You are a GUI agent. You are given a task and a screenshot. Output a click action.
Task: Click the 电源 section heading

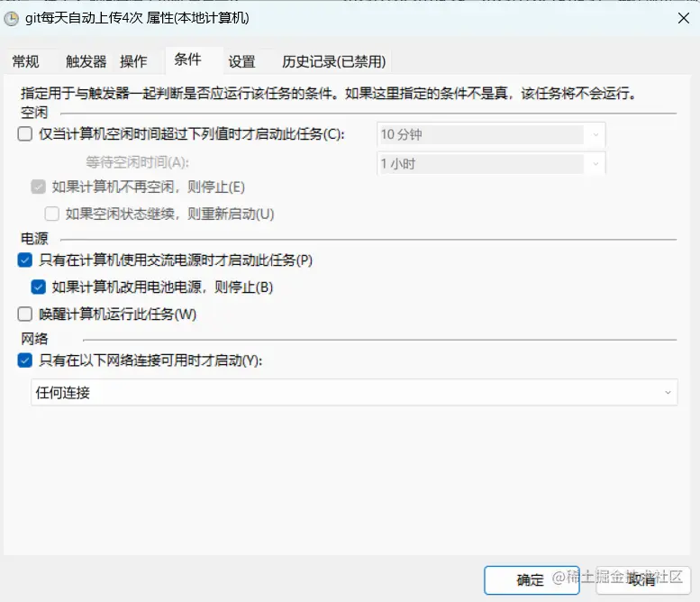(x=34, y=239)
